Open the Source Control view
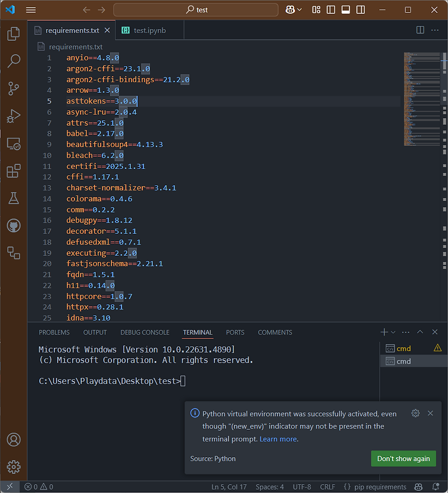 [x=13, y=89]
